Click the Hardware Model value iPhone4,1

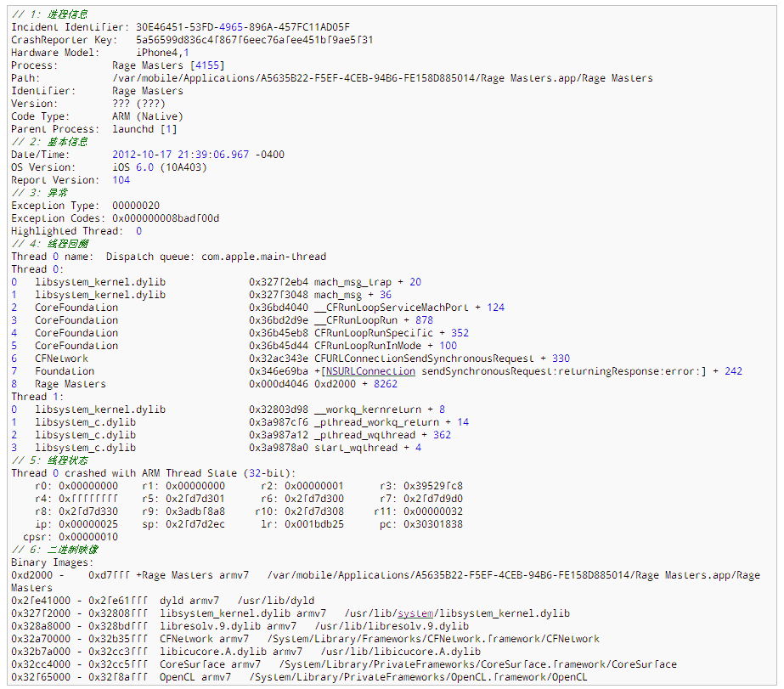(162, 53)
